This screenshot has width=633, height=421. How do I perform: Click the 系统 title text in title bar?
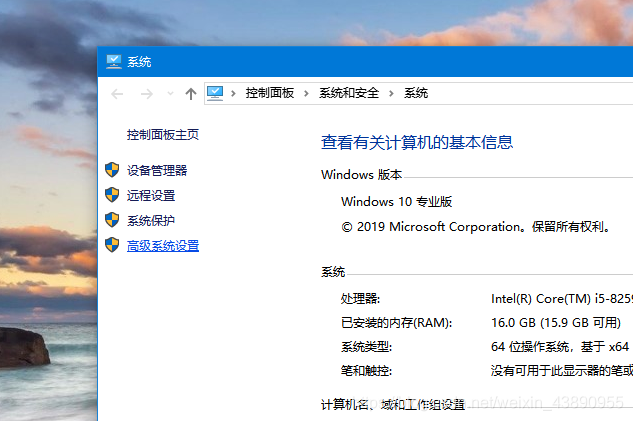[139, 62]
